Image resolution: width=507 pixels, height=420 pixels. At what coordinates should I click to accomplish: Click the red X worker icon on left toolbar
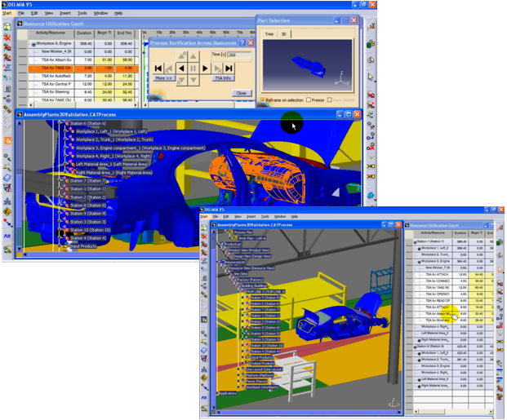coord(7,37)
